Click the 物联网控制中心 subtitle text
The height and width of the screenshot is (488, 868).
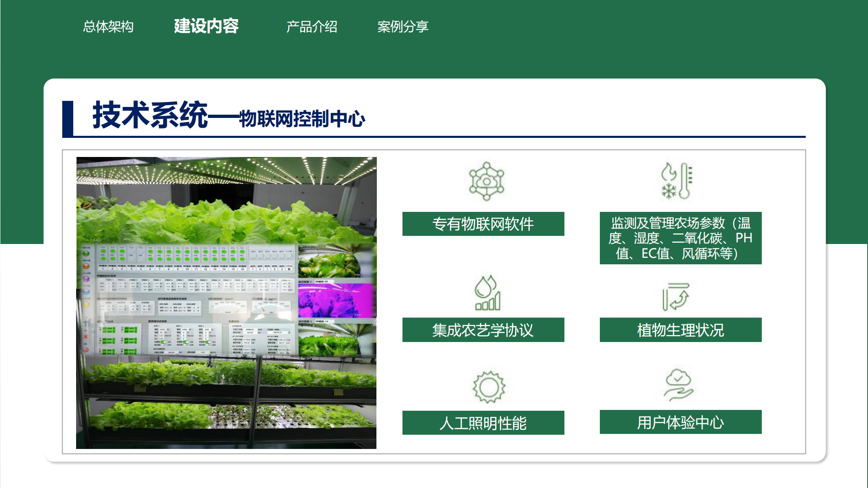(302, 119)
